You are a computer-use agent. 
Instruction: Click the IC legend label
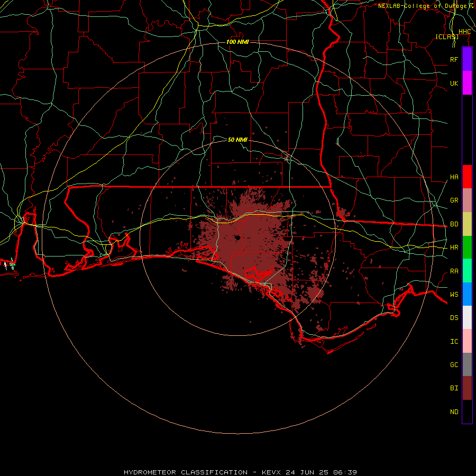point(454,342)
